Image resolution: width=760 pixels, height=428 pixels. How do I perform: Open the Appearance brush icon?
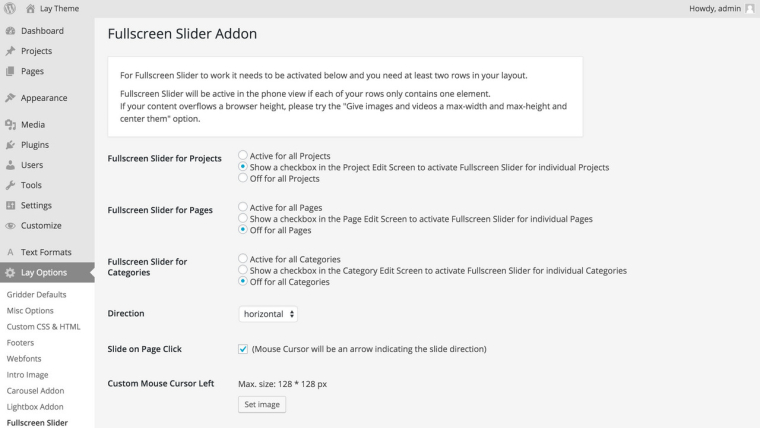[x=10, y=98]
